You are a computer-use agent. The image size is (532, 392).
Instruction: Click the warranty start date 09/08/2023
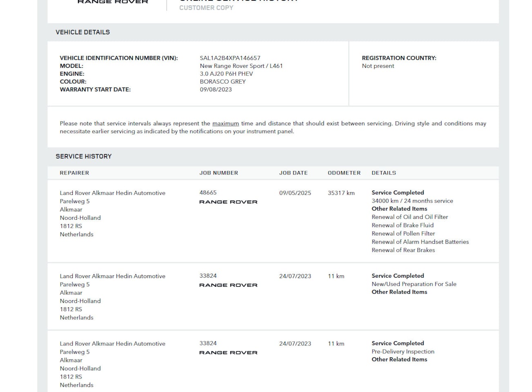[216, 89]
